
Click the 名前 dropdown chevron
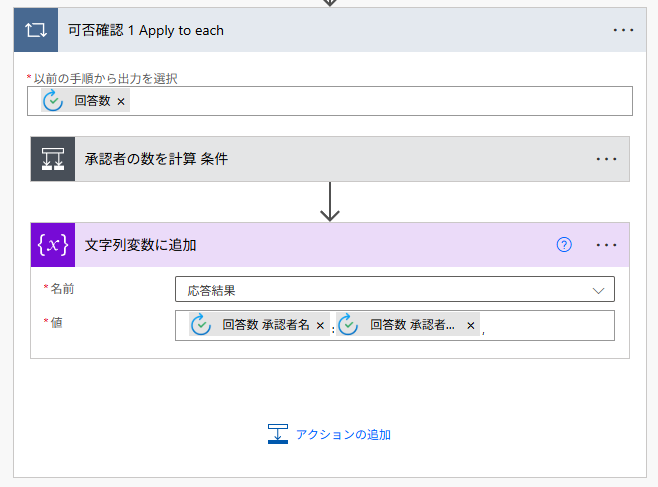(598, 290)
